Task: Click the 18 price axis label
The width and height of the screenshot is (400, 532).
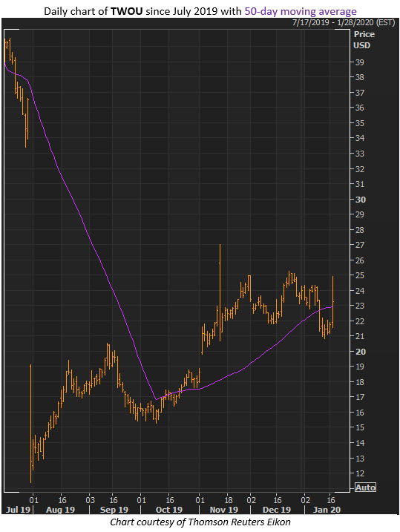Action: (x=360, y=382)
